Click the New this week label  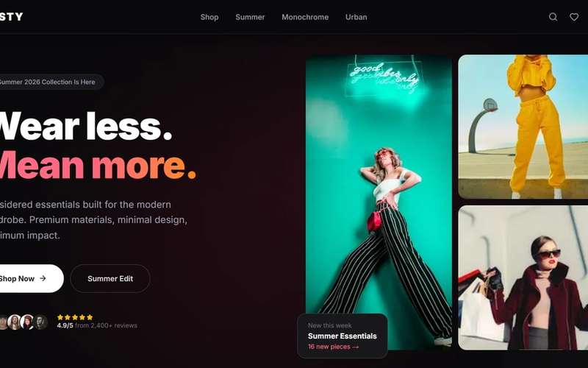(x=329, y=325)
